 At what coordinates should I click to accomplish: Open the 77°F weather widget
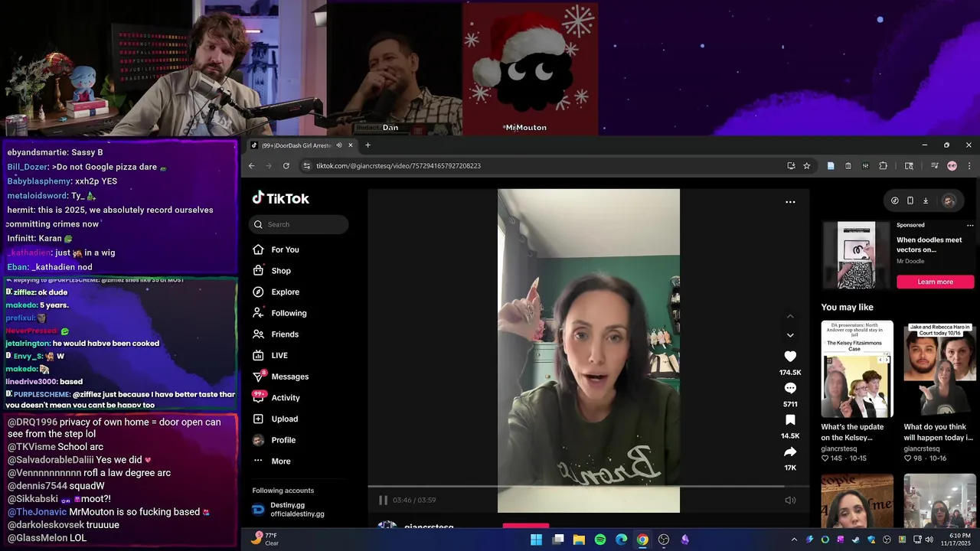tap(264, 540)
